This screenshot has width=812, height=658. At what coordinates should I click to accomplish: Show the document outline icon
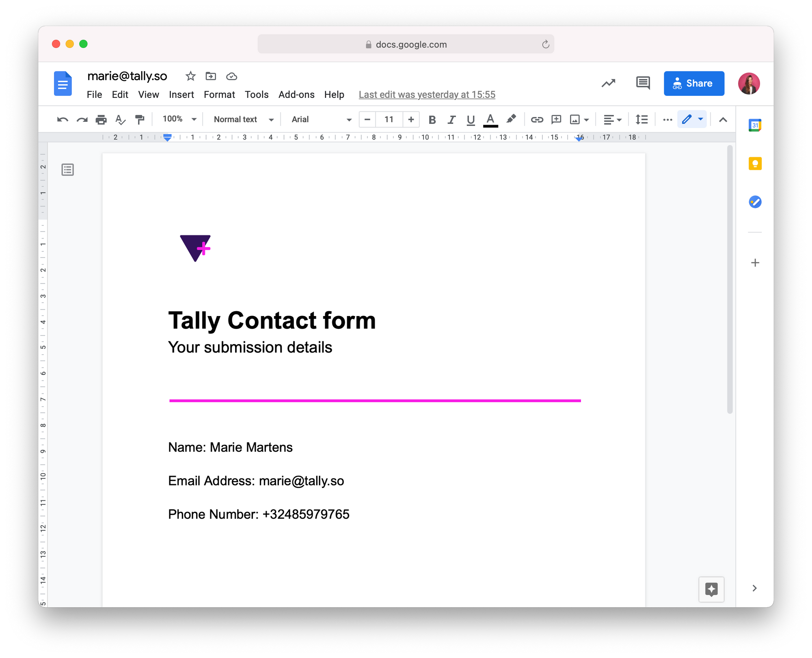(x=68, y=170)
